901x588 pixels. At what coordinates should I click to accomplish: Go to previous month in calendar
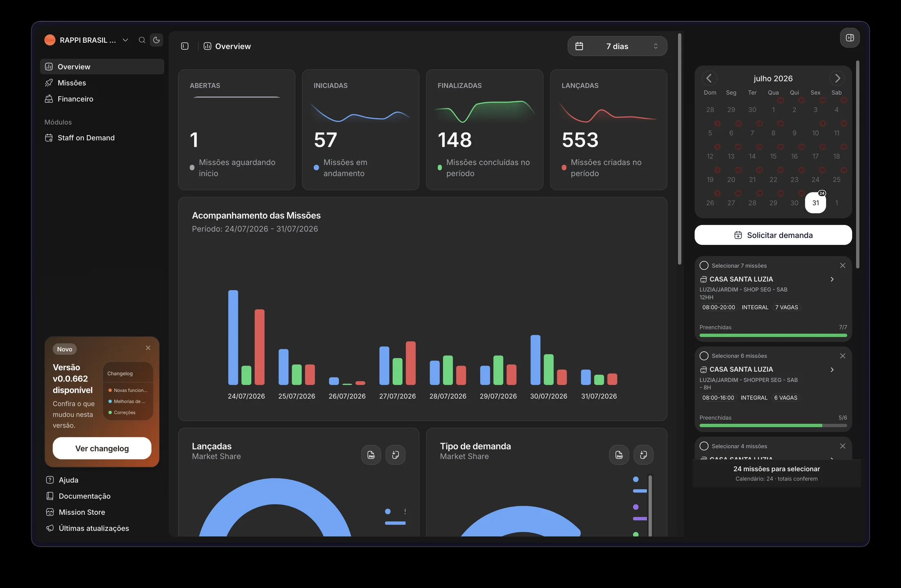(709, 78)
